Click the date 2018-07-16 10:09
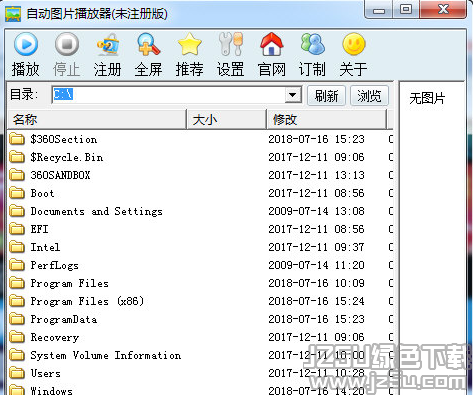473x395 pixels. [316, 283]
